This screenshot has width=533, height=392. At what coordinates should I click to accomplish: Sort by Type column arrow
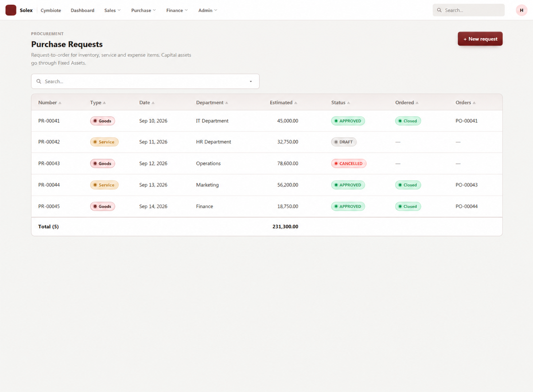104,103
